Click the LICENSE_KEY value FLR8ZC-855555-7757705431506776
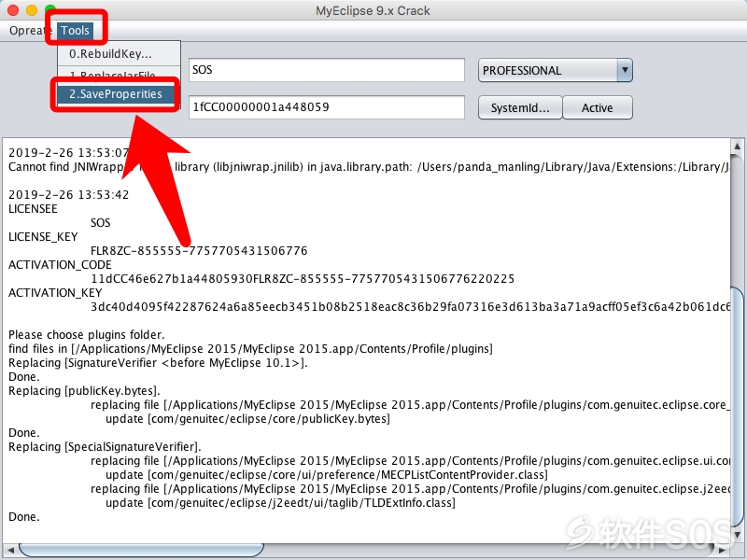747x560 pixels. (x=199, y=250)
